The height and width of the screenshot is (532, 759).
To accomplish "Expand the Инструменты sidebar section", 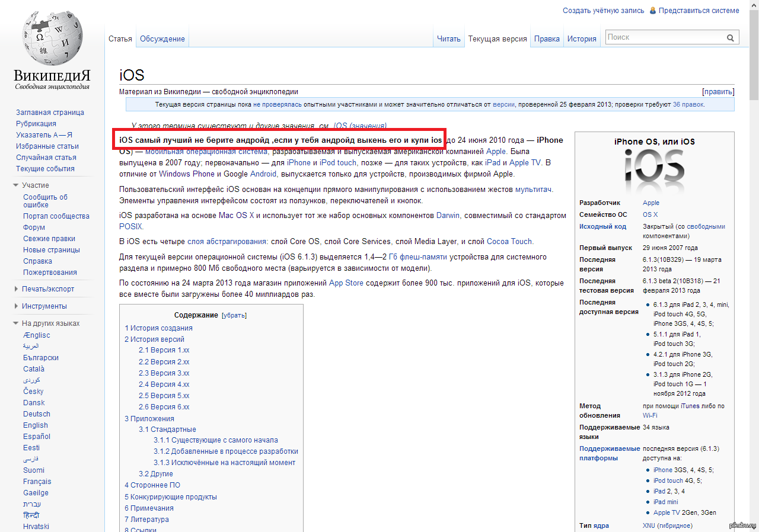I will point(17,306).
